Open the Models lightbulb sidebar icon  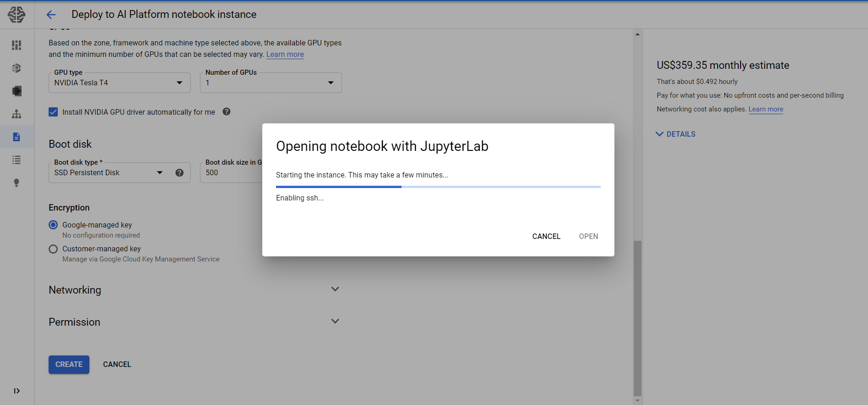point(17,183)
